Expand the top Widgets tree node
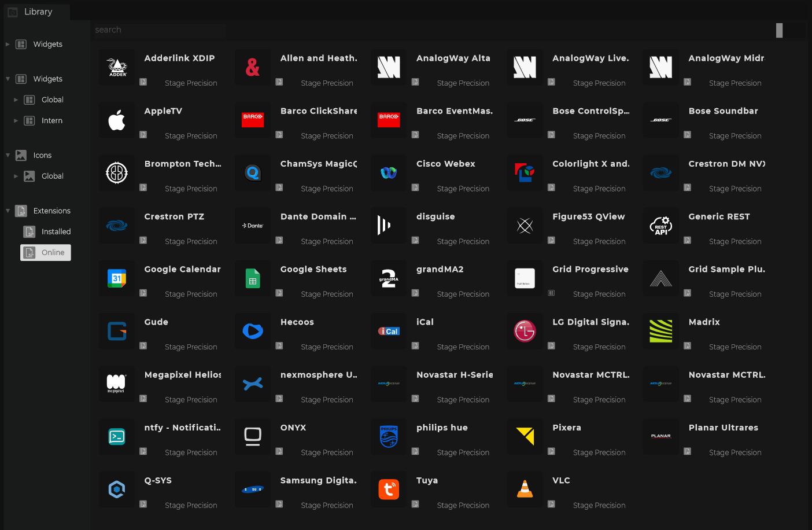Screen dimensions: 812x530 click(x=8, y=45)
